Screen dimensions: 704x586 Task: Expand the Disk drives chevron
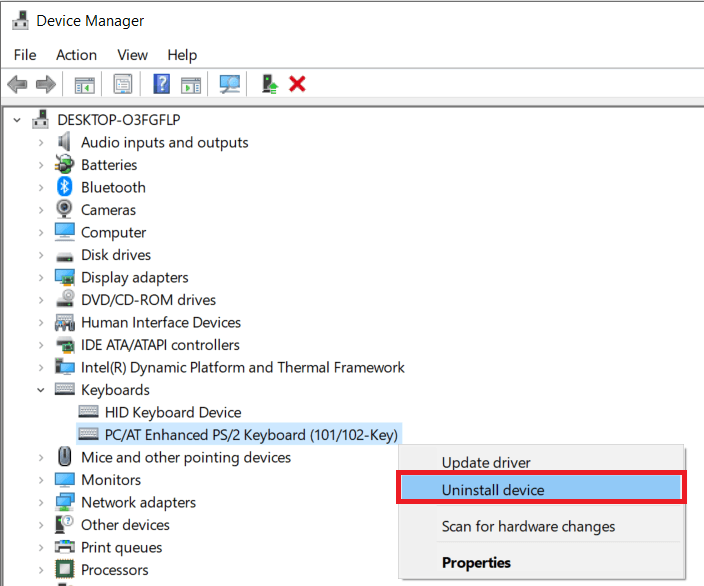coord(41,255)
